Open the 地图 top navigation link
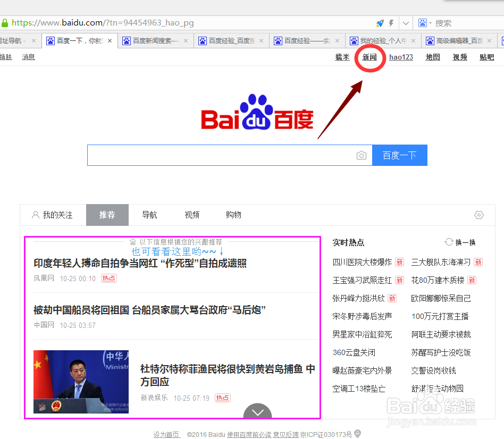Viewport: 504px width, 439px height. 433,57
